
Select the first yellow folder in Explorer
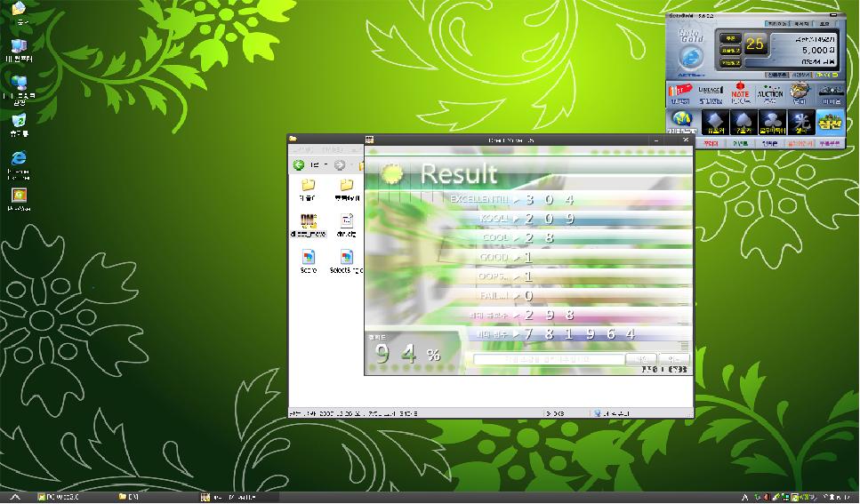(x=309, y=186)
